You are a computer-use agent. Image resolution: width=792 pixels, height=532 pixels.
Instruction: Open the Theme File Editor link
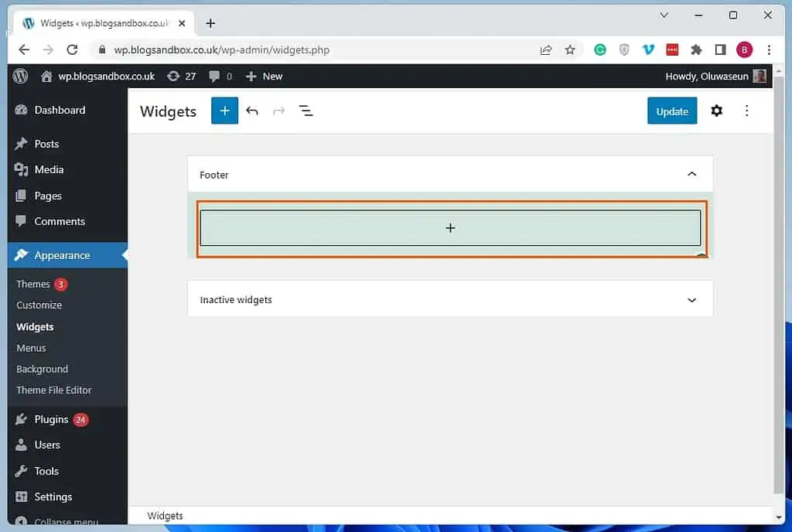53,390
